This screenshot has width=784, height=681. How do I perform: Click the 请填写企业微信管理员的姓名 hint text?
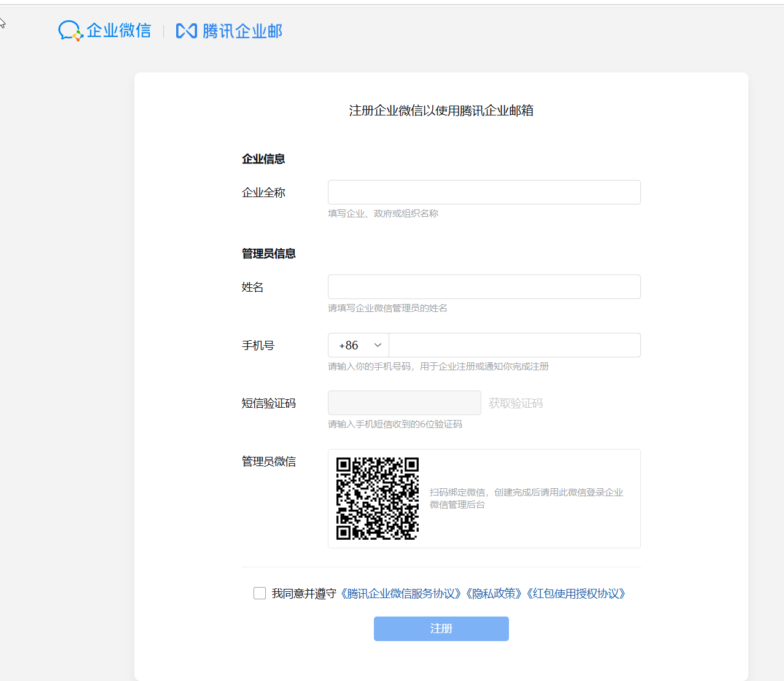387,308
